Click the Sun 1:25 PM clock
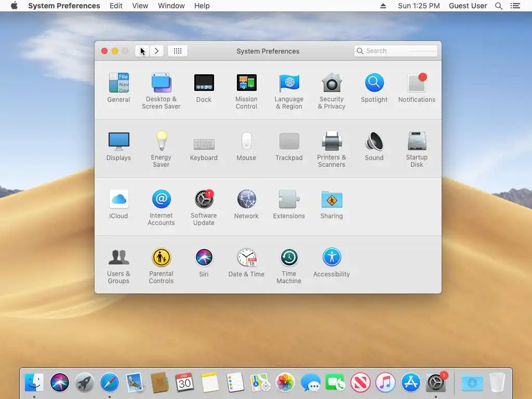 pyautogui.click(x=419, y=6)
